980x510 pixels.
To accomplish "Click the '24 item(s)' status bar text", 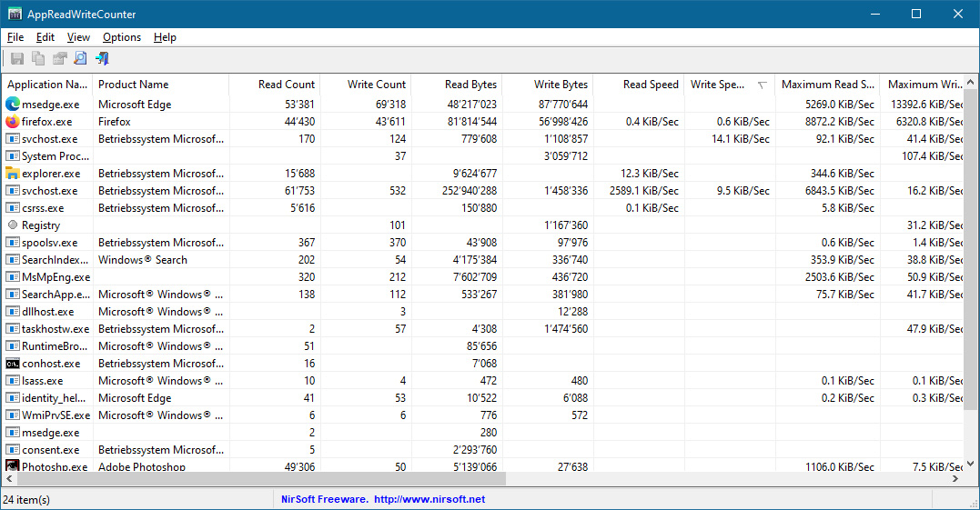I will (x=26, y=499).
